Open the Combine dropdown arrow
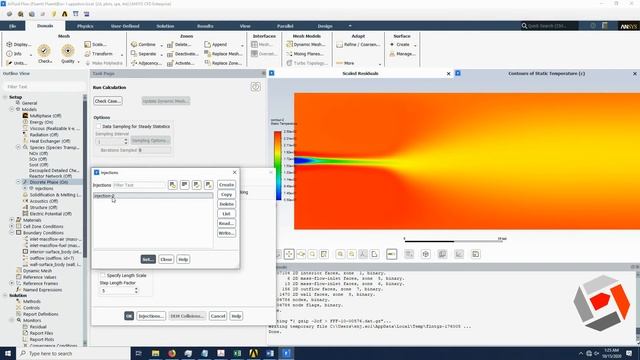 [162, 45]
